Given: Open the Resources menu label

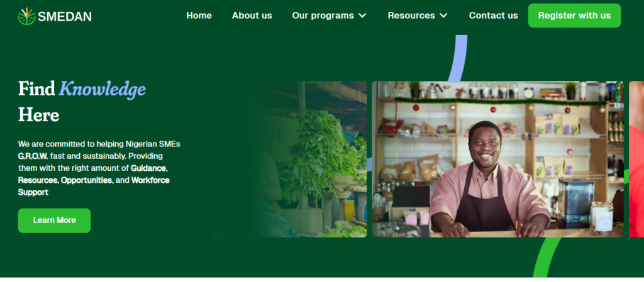Looking at the screenshot, I should 411,16.
